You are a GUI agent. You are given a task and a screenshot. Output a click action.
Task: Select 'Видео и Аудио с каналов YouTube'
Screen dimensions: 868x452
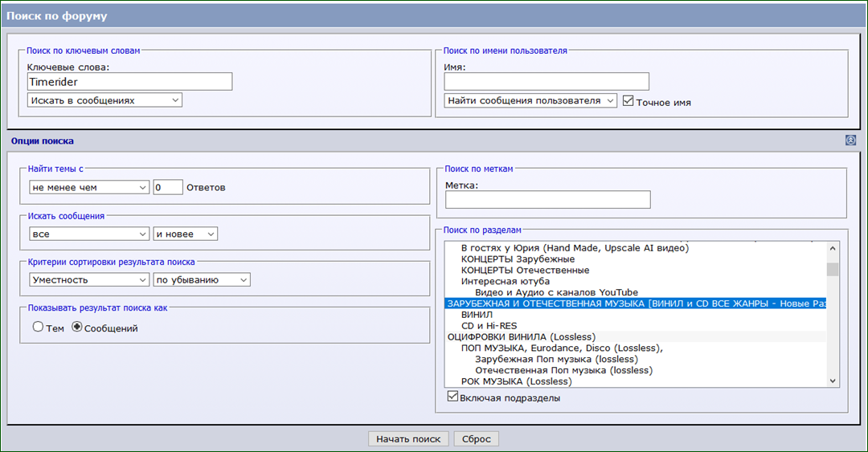[x=636, y=292]
